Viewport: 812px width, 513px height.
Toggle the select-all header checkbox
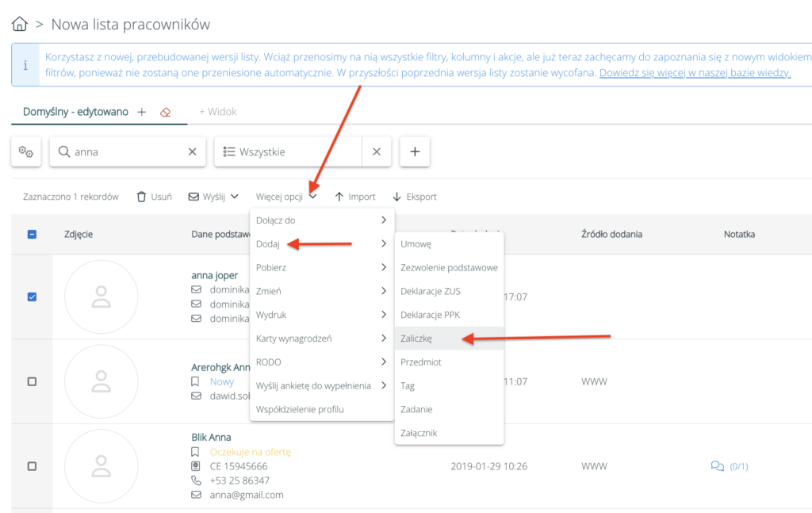(32, 235)
